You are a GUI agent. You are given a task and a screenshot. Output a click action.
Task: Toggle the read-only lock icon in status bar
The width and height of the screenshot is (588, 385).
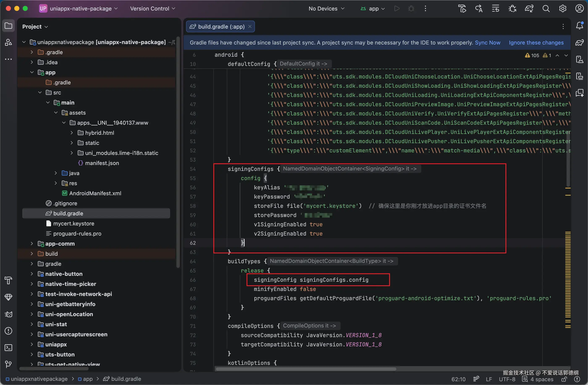coord(564,379)
